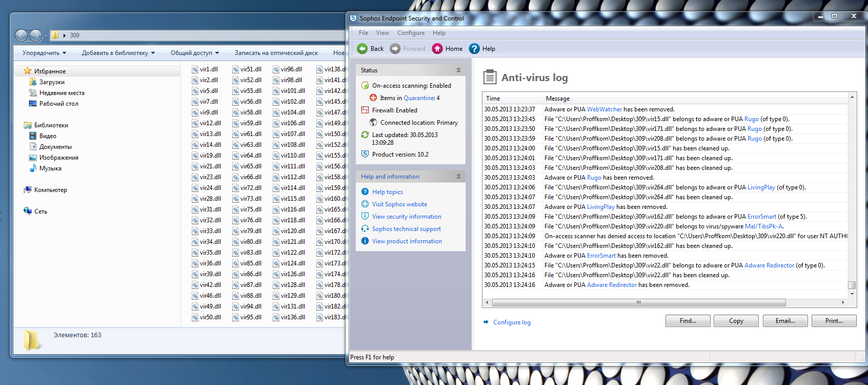This screenshot has width=868, height=385.
Task: Click the log scroll-down arrow
Action: (x=852, y=294)
